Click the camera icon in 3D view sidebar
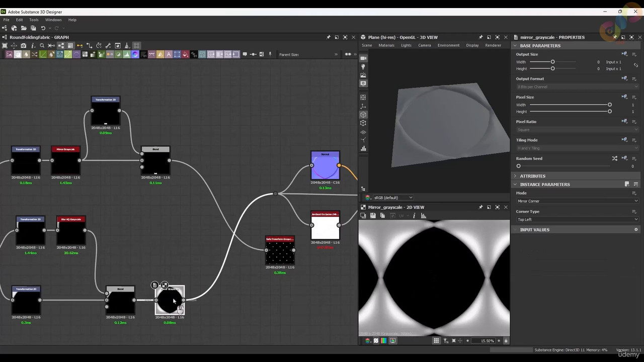This screenshot has height=362, width=644. (363, 58)
